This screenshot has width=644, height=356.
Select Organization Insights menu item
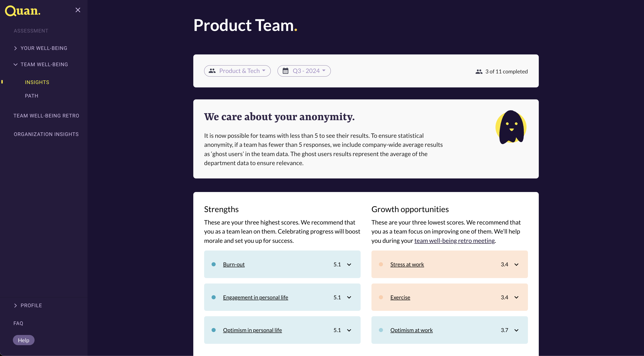point(46,134)
